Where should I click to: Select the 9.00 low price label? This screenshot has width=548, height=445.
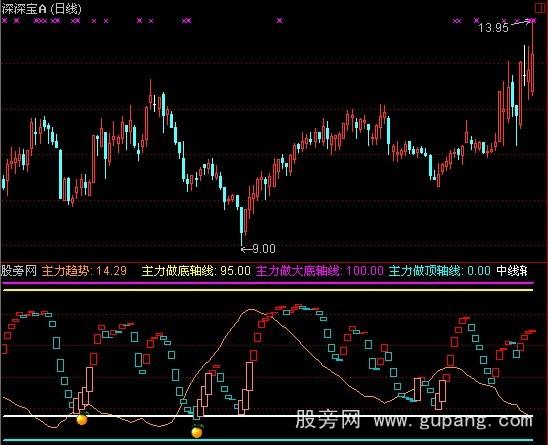tap(264, 249)
